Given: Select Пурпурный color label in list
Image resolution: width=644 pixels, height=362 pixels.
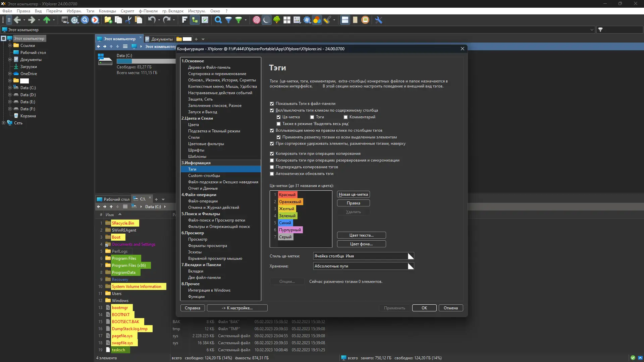Looking at the screenshot, I should tap(290, 230).
